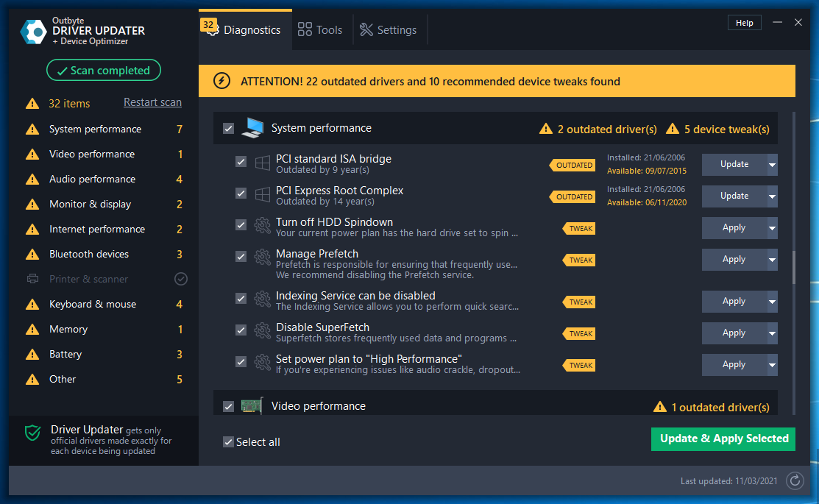Click the warning icon beside Battery

(x=32, y=355)
